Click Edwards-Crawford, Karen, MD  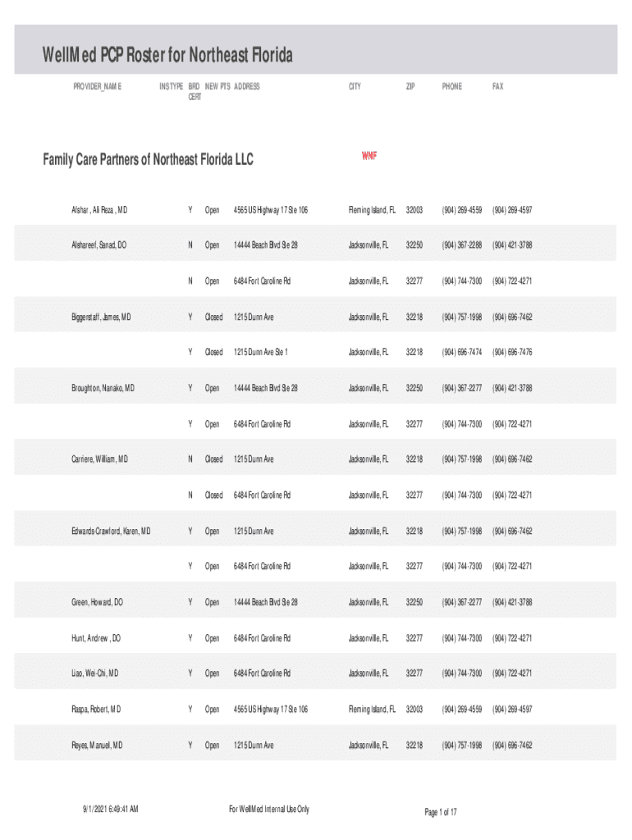point(111,532)
